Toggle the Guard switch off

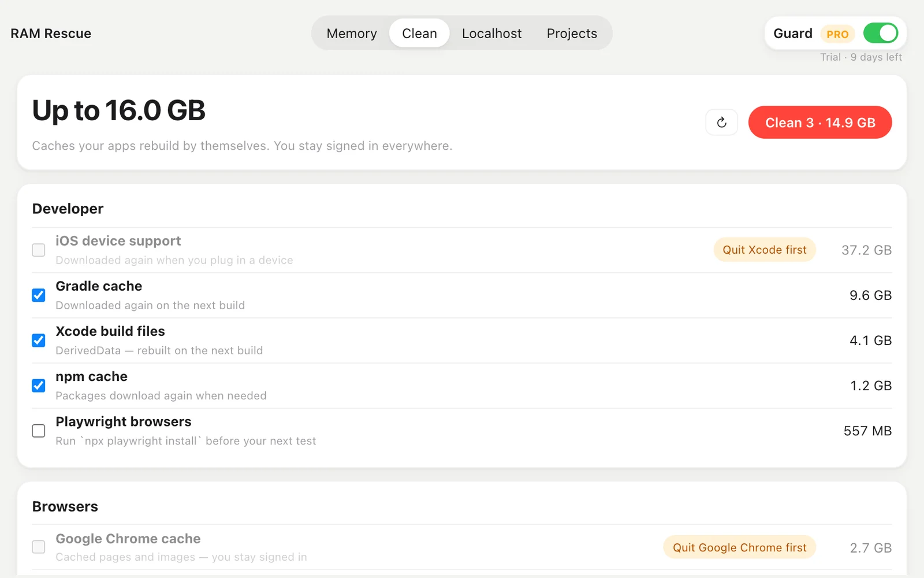881,33
